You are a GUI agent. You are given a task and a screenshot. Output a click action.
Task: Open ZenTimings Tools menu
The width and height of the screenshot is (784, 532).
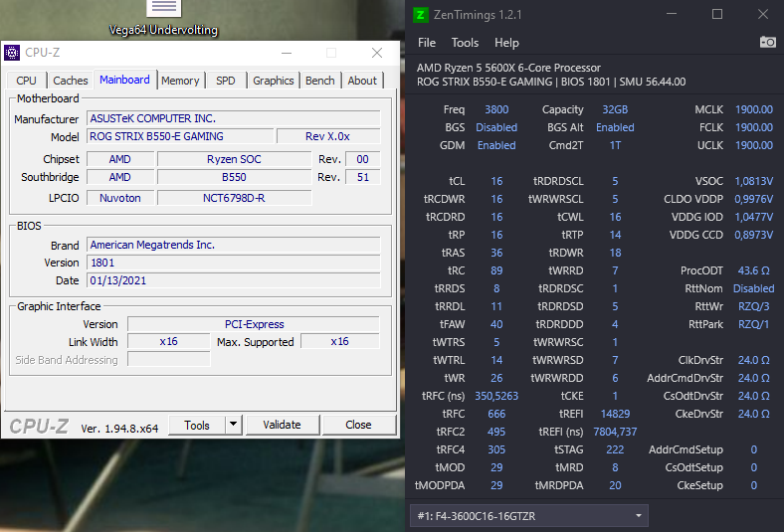pos(465,43)
